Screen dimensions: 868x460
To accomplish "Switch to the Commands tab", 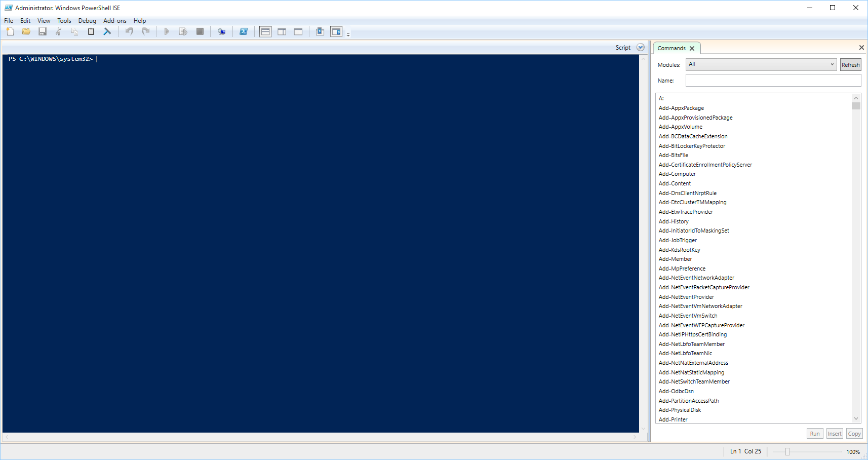I will pos(672,48).
